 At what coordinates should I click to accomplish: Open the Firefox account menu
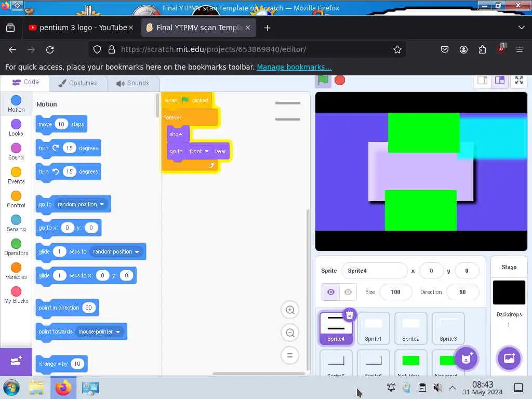tap(463, 49)
